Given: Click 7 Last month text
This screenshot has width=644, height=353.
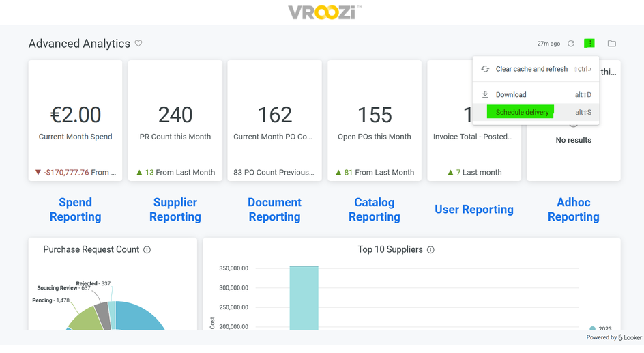Looking at the screenshot, I should (474, 173).
